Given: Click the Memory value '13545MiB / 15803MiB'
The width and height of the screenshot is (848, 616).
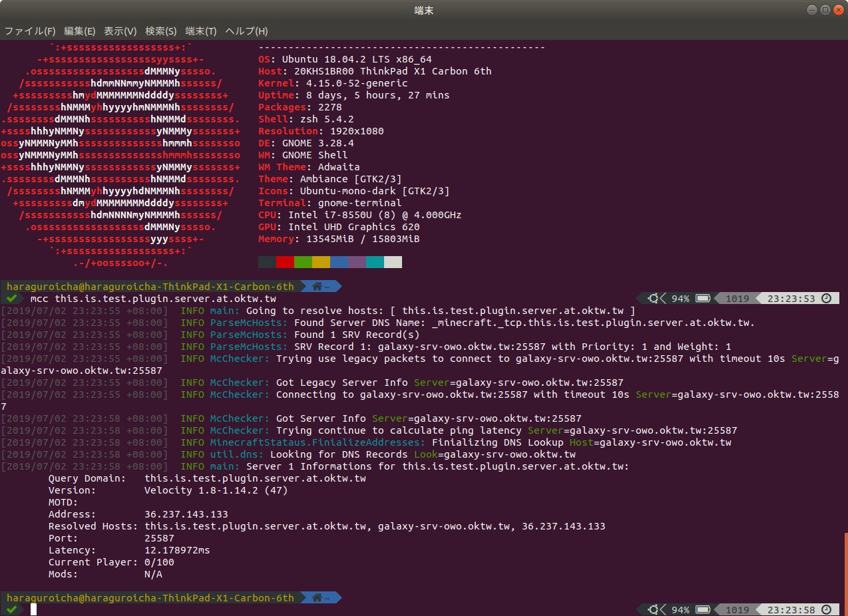Looking at the screenshot, I should pos(363,239).
